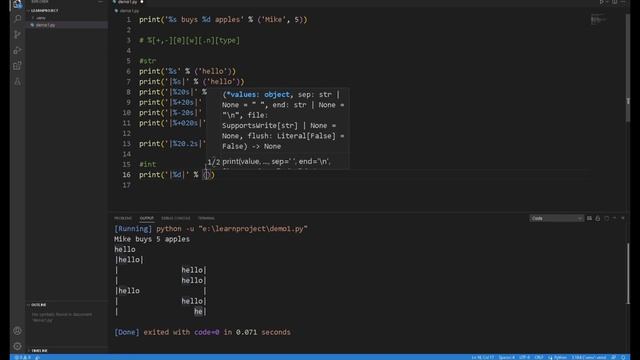
Task: Click the Spaces: 4 indentation setting
Action: coord(507,357)
